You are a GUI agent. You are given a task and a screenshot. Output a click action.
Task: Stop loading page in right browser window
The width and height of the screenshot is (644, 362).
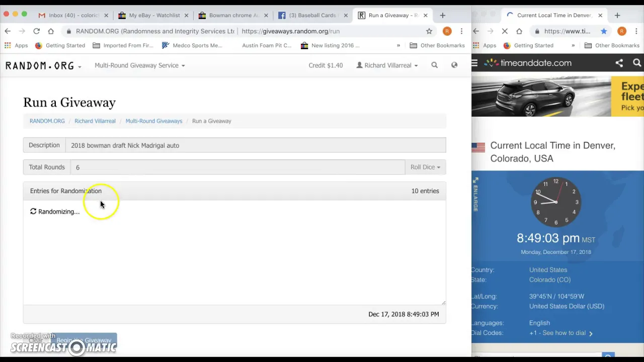505,31
